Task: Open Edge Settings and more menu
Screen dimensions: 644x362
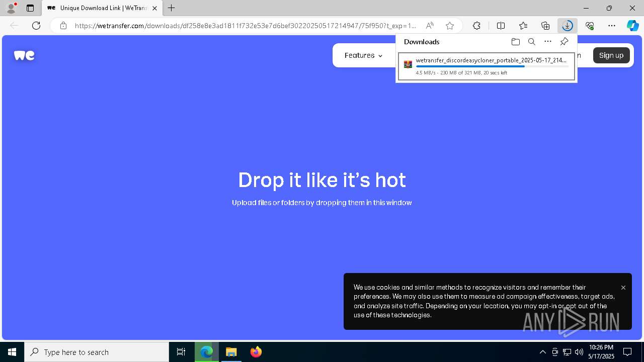Action: pos(612,26)
